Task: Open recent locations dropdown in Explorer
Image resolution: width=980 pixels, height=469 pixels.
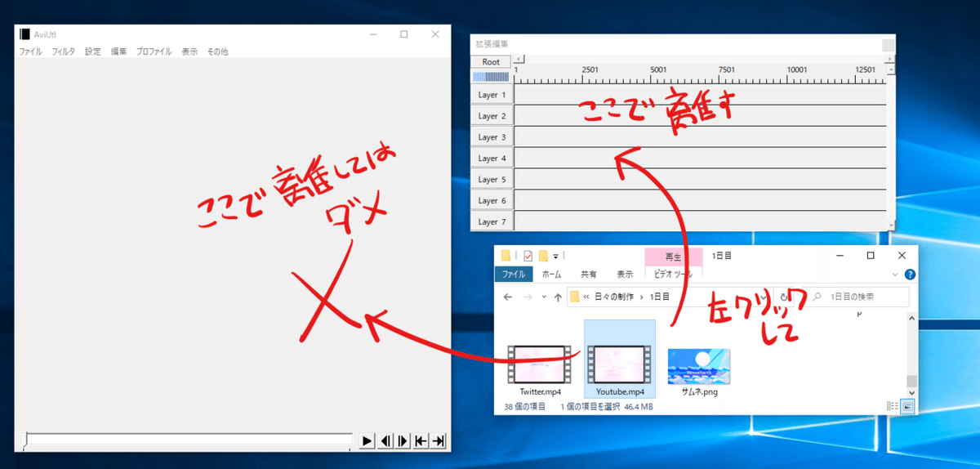Action: [x=545, y=297]
